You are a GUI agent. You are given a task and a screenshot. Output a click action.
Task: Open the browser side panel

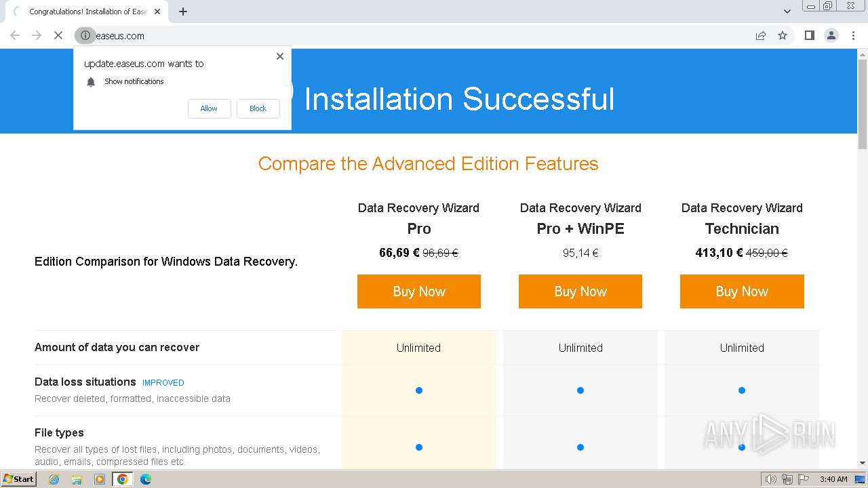(x=809, y=36)
